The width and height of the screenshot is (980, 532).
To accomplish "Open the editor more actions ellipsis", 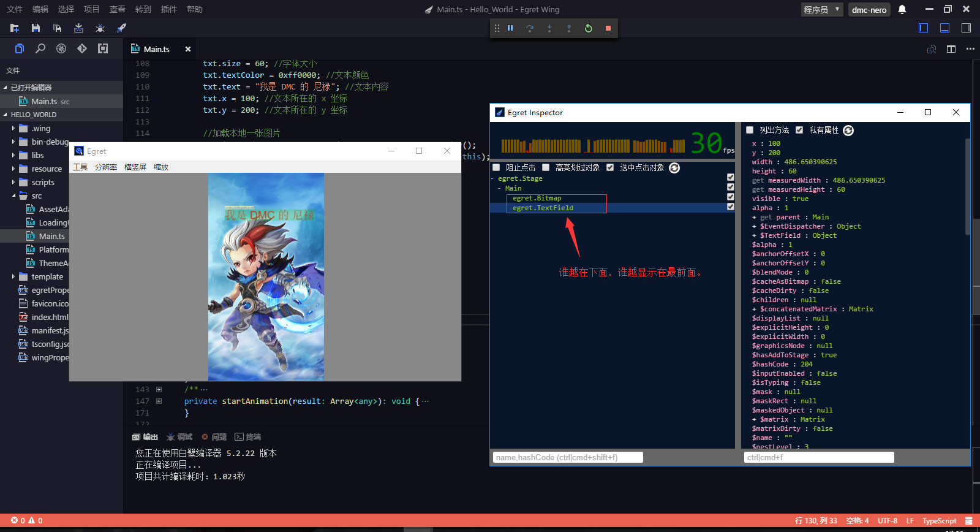I will pos(970,49).
